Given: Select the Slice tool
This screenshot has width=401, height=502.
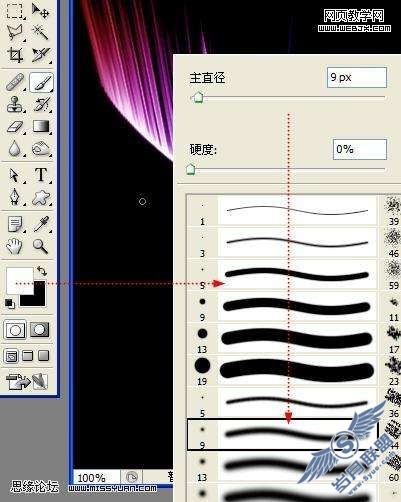Looking at the screenshot, I should [41, 55].
